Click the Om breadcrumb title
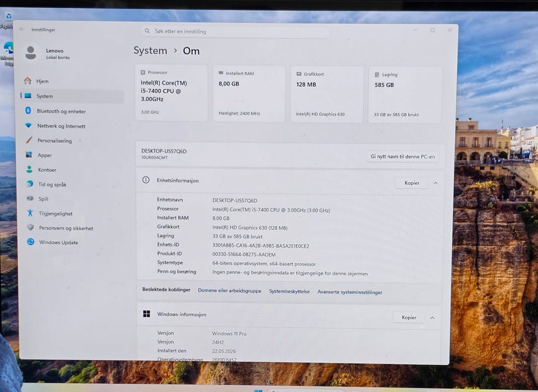Image resolution: width=538 pixels, height=392 pixels. coord(191,51)
